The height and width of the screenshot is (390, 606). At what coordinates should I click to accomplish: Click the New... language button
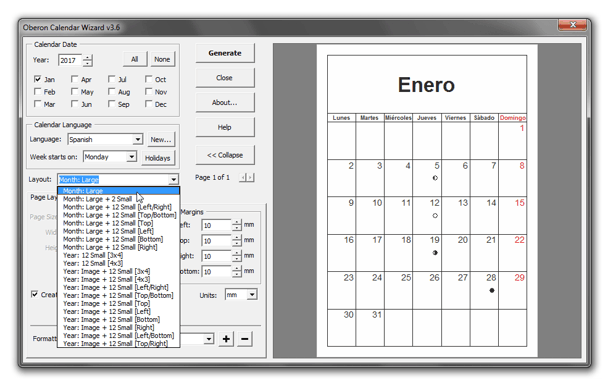[x=161, y=140]
